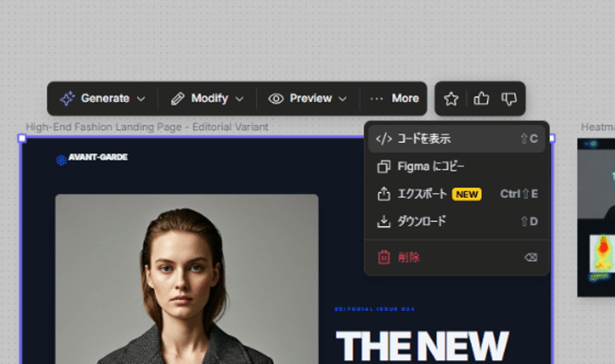The width and height of the screenshot is (615, 364).
Task: Click the Heatmap thumbnail frame
Action: (596, 217)
